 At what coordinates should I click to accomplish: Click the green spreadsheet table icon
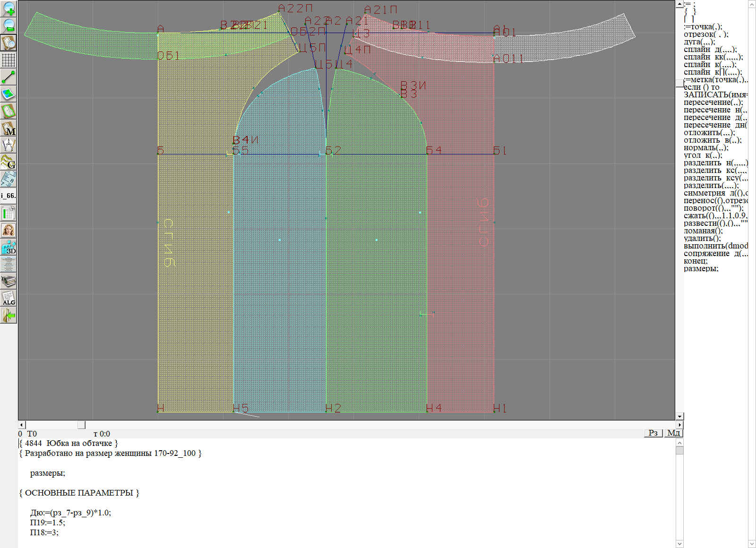pos(9,213)
